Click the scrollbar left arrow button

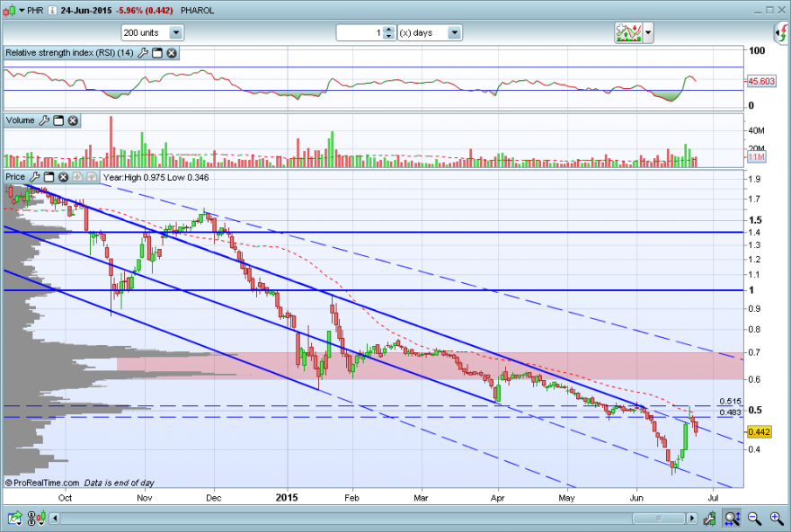coord(55,518)
